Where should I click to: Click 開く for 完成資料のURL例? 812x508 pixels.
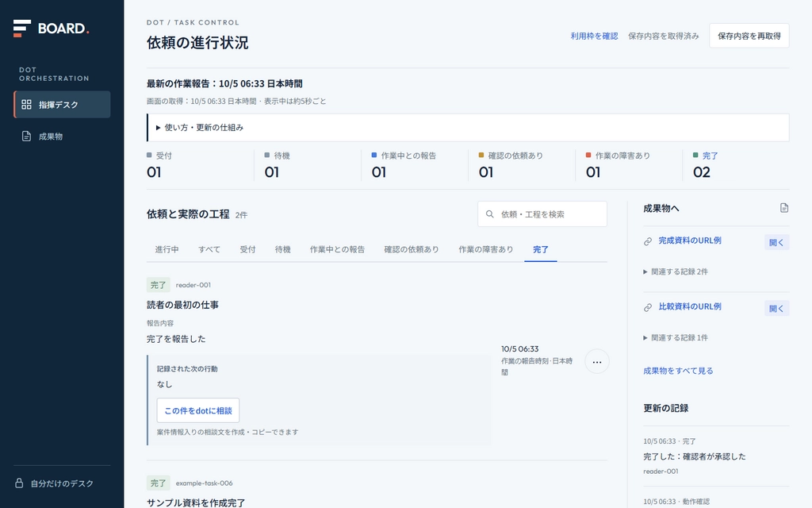pos(776,242)
